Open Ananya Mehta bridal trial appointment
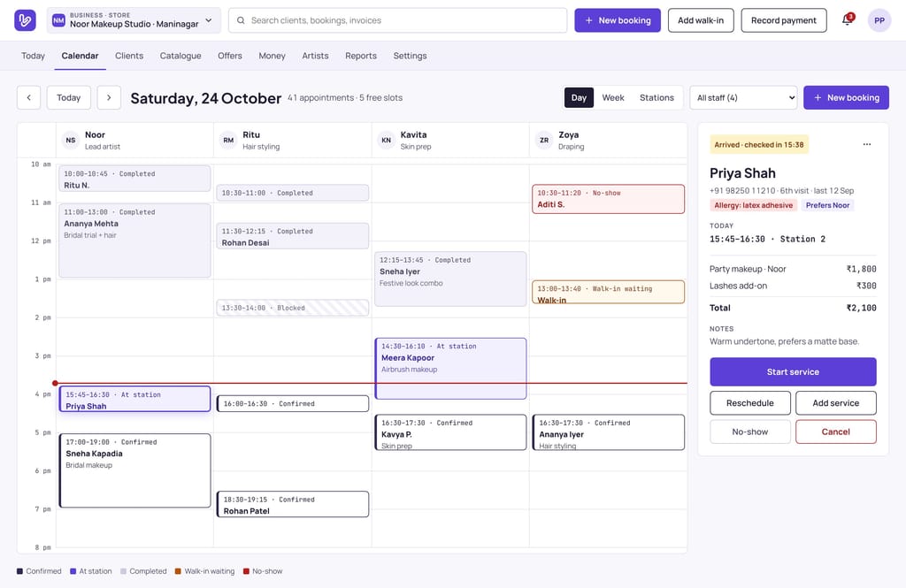Viewport: 906px width, 588px height. [x=134, y=241]
